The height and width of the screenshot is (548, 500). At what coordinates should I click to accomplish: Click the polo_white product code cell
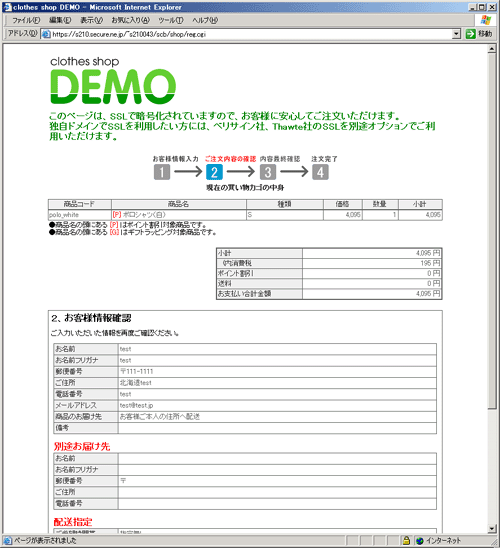point(80,215)
